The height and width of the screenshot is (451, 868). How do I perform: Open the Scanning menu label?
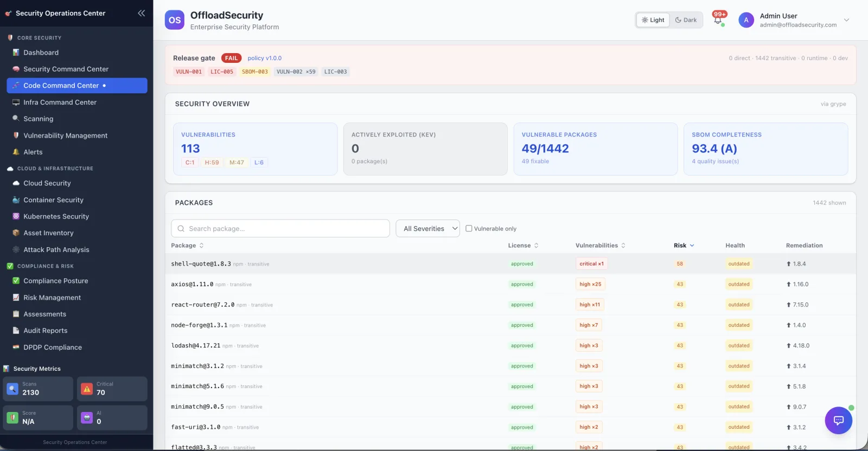(x=39, y=119)
